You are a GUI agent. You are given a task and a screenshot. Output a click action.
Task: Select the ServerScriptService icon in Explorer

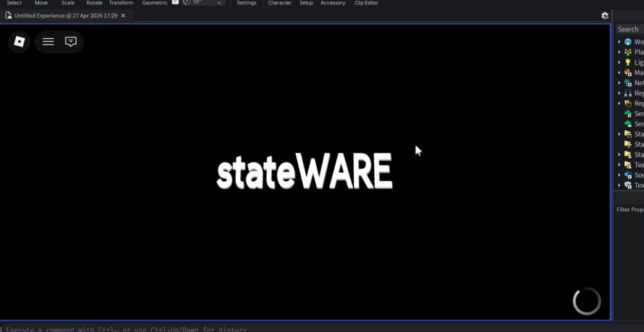click(627, 114)
